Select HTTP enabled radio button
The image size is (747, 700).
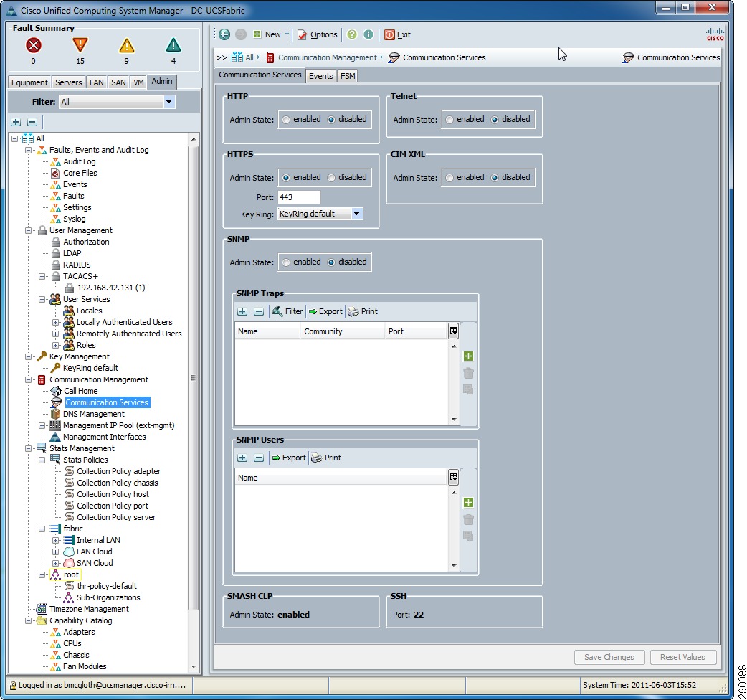[286, 120]
